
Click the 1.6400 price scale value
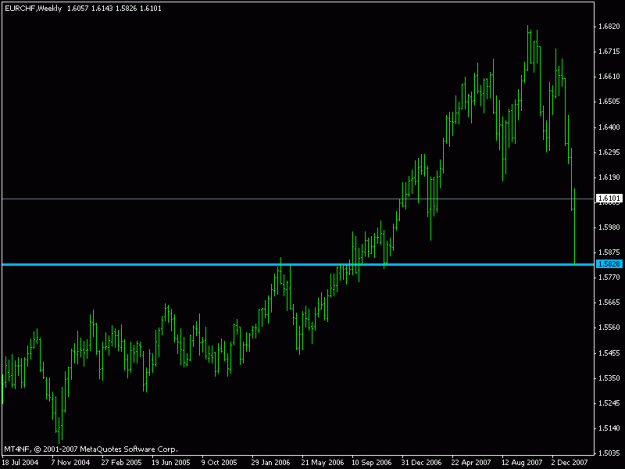coord(609,127)
